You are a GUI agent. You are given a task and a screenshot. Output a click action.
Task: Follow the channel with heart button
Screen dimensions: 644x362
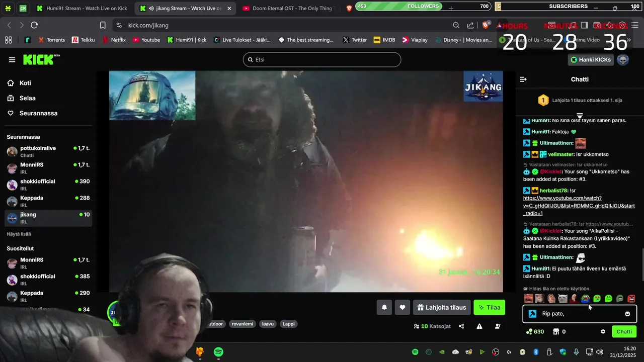click(403, 307)
